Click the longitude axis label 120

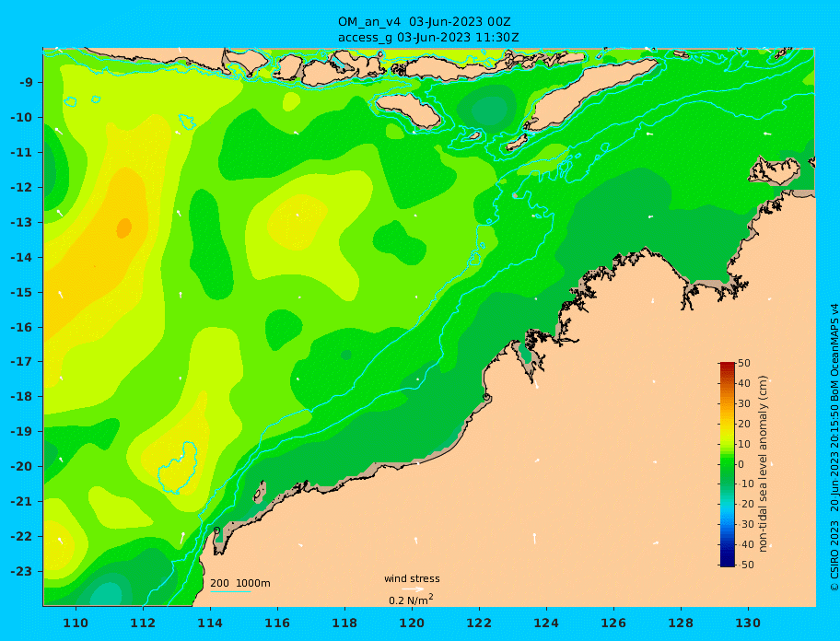pos(412,623)
